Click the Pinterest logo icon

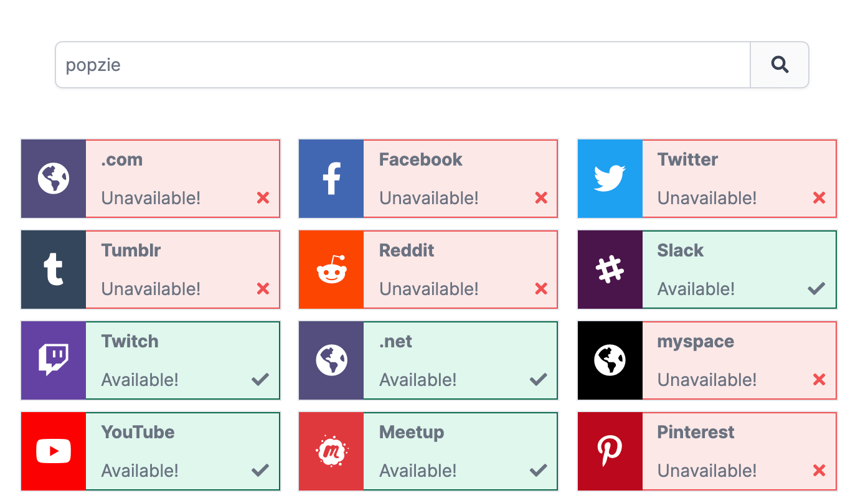click(x=610, y=451)
